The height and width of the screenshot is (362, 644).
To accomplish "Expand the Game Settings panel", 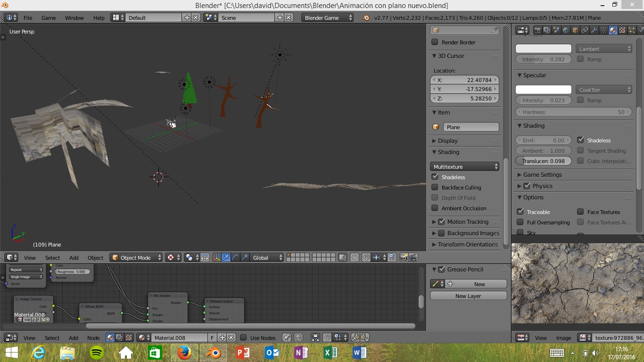I will click(542, 175).
